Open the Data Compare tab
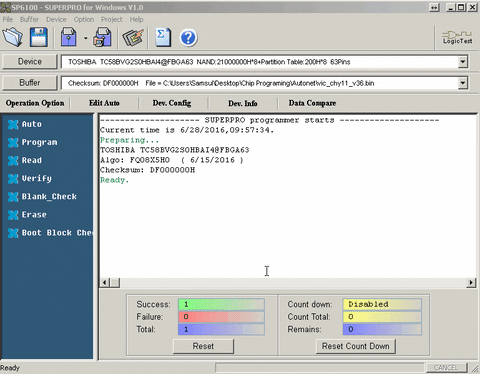This screenshot has width=480, height=374. pyautogui.click(x=312, y=103)
